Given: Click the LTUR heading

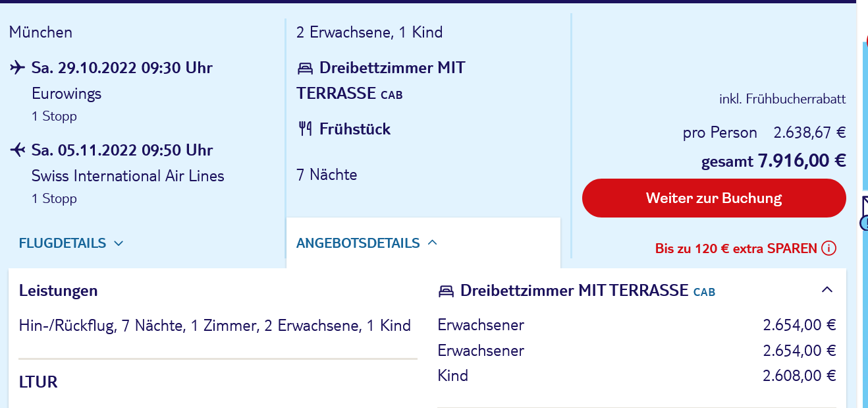Looking at the screenshot, I should point(38,382).
